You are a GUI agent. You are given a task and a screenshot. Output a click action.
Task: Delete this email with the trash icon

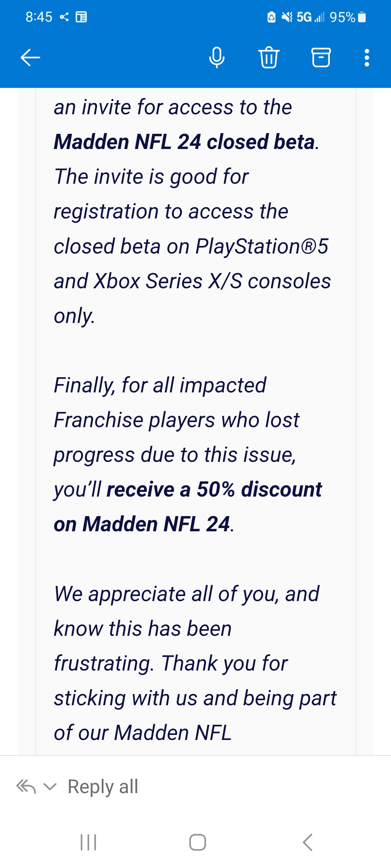[269, 58]
